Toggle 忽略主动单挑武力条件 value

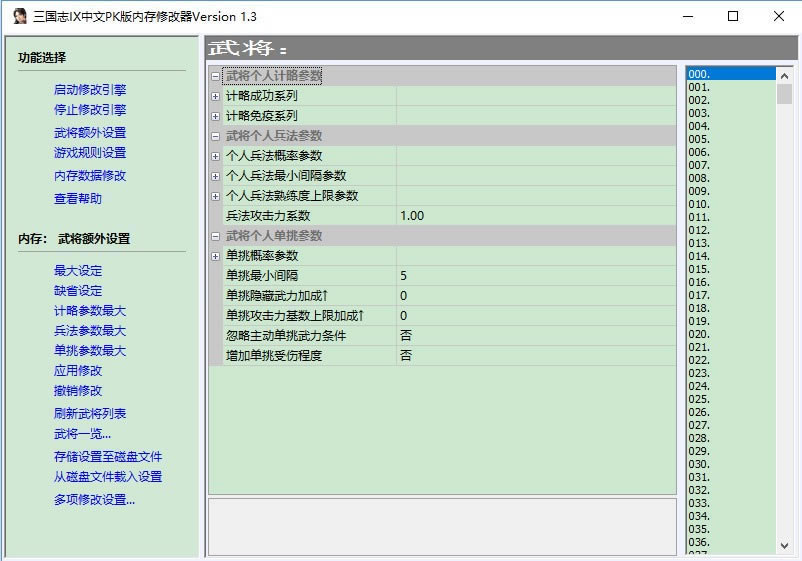pyautogui.click(x=535, y=335)
